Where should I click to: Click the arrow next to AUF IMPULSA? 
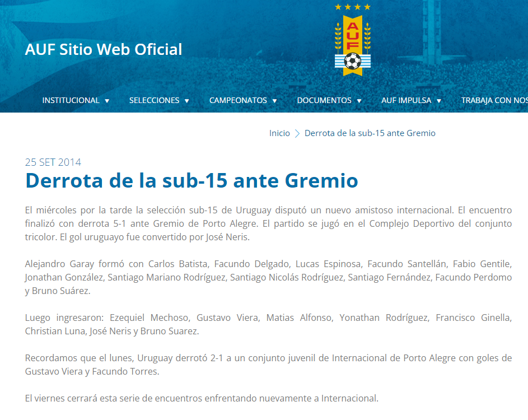click(x=439, y=101)
